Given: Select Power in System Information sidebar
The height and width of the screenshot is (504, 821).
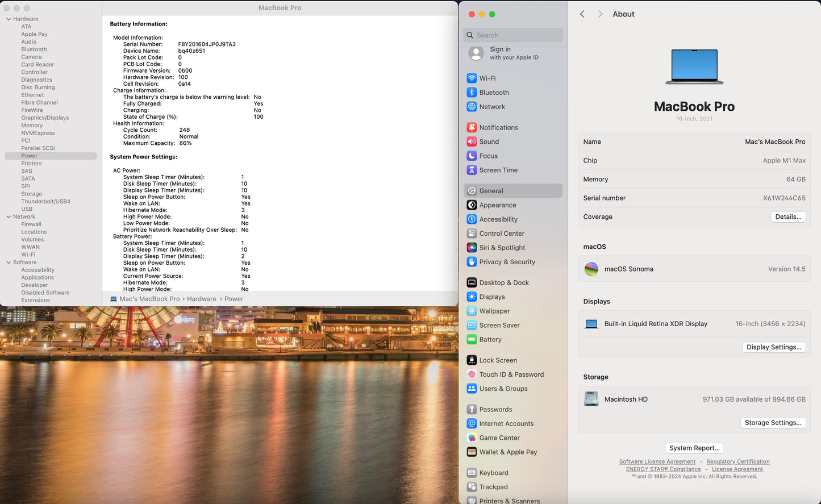Looking at the screenshot, I should [x=51, y=156].
